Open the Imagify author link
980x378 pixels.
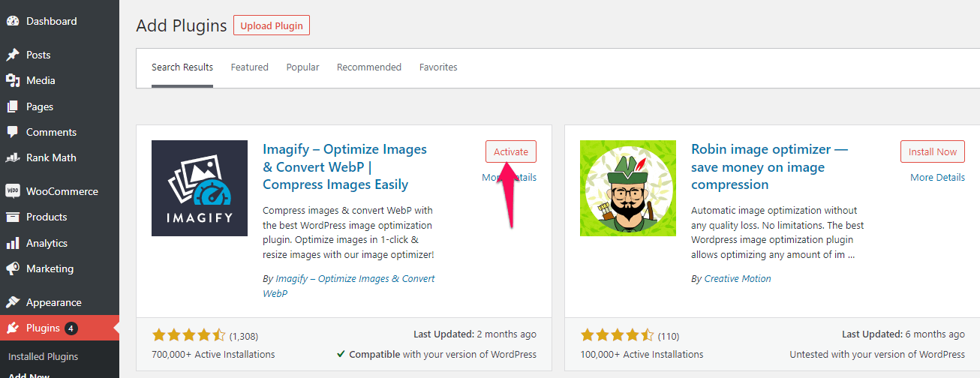pyautogui.click(x=349, y=286)
